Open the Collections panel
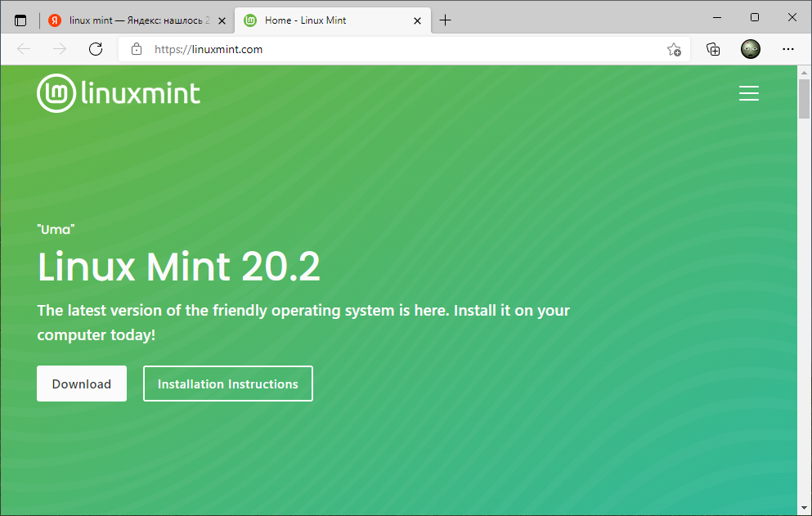 pyautogui.click(x=713, y=49)
